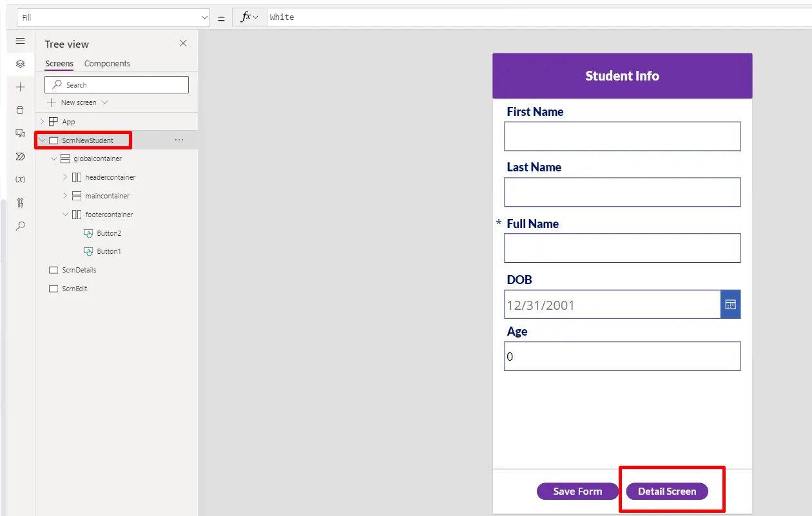Select the Button2 control icon
Viewport: 812px width, 516px height.
point(89,233)
